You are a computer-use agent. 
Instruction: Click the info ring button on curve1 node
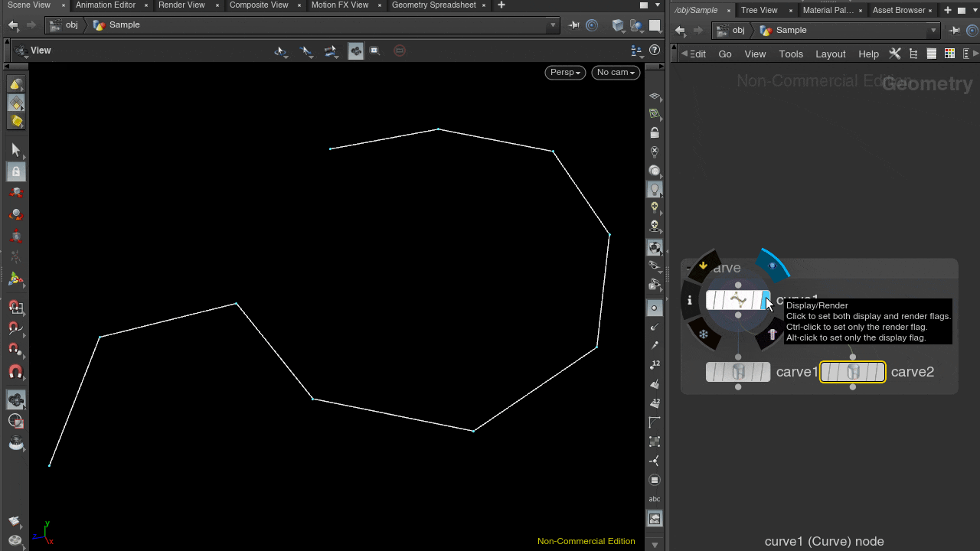coord(690,301)
